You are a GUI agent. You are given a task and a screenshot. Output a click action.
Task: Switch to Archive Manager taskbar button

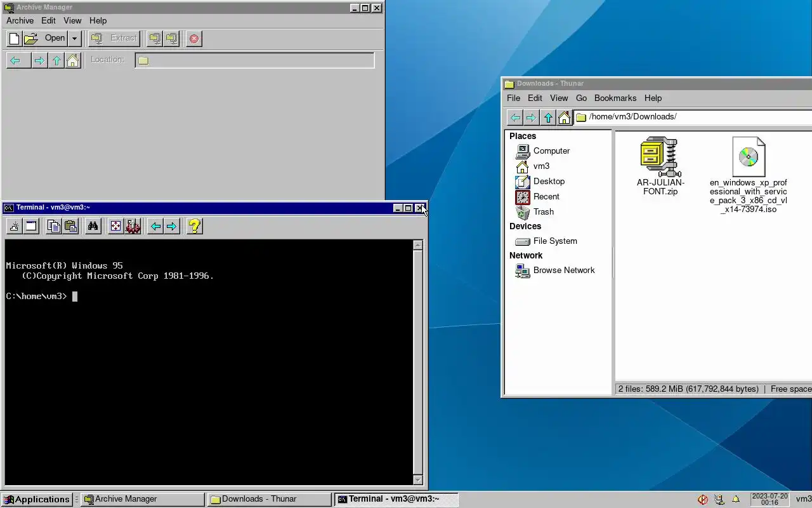pyautogui.click(x=143, y=499)
